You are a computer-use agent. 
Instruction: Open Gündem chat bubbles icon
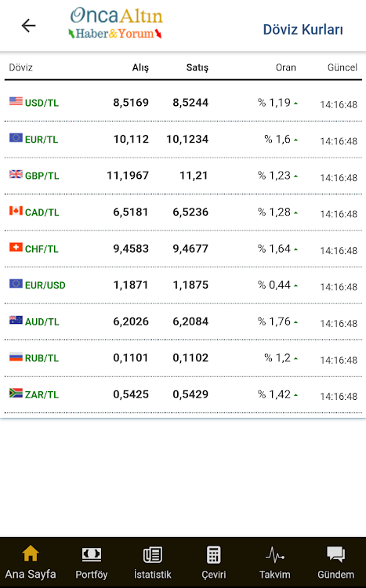(335, 554)
